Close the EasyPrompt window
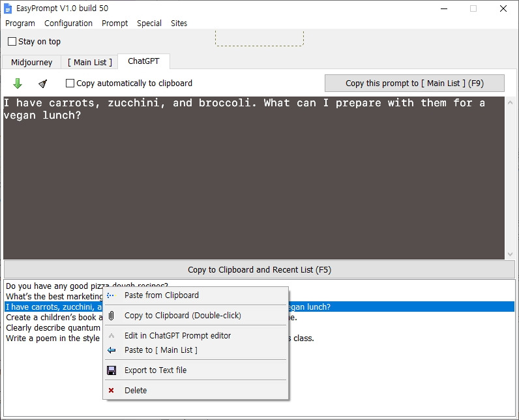519x420 pixels. point(503,8)
